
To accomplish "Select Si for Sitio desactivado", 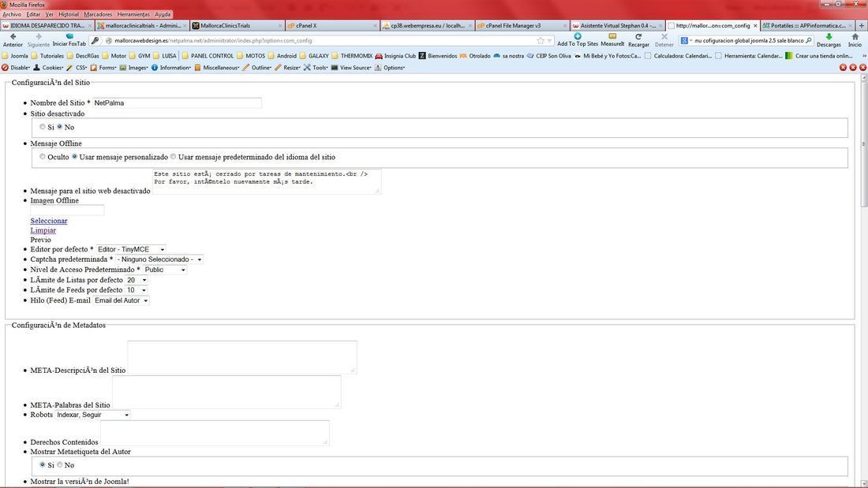I will [43, 127].
